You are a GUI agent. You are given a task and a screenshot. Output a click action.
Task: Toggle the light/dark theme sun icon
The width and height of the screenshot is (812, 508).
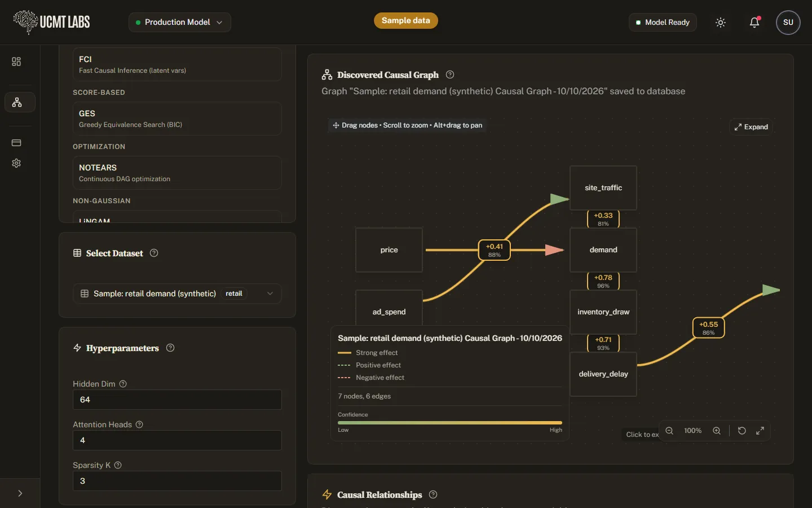tap(721, 23)
